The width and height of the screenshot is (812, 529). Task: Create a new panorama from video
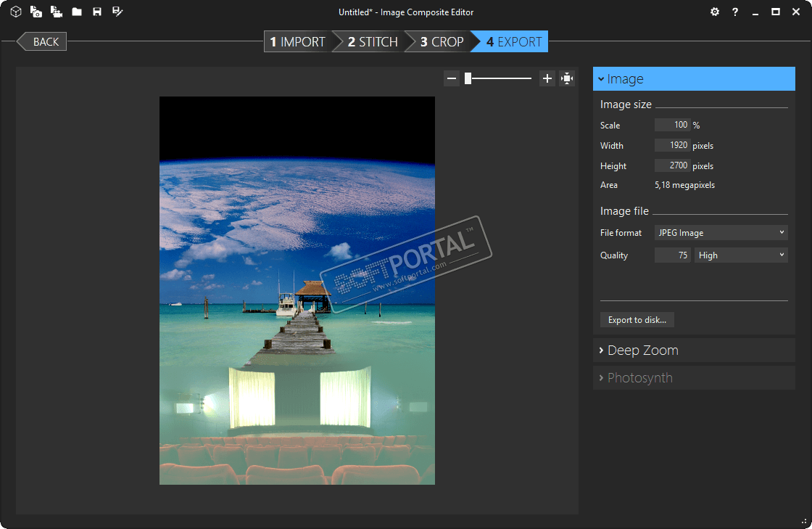pyautogui.click(x=57, y=12)
